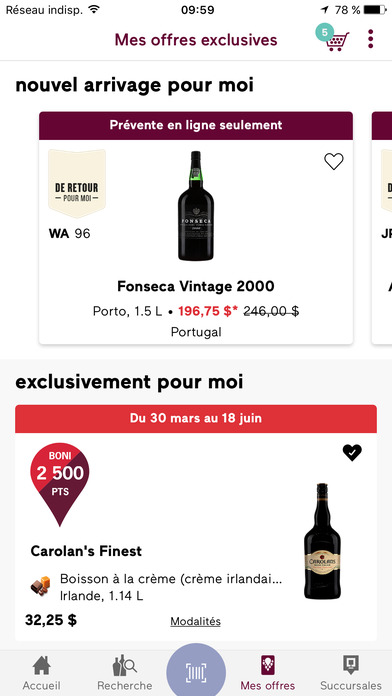This screenshot has width=392, height=696.
Task: Tap the De retour pour moi badge
Action: click(x=77, y=183)
